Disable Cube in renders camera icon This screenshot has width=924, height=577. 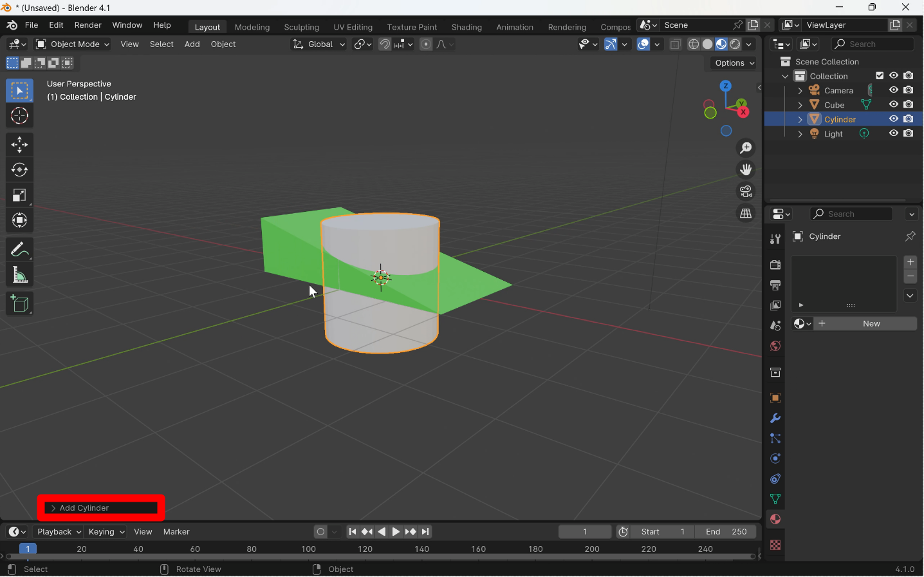pyautogui.click(x=909, y=104)
